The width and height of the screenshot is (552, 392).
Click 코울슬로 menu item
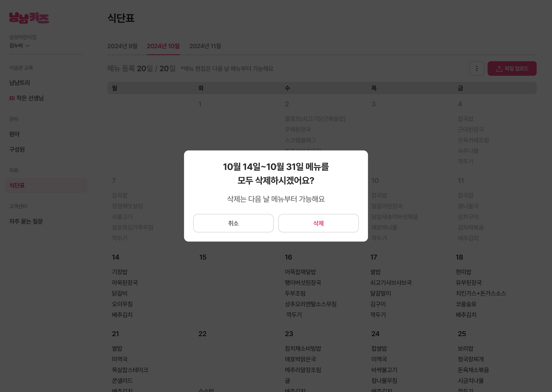[466, 304]
